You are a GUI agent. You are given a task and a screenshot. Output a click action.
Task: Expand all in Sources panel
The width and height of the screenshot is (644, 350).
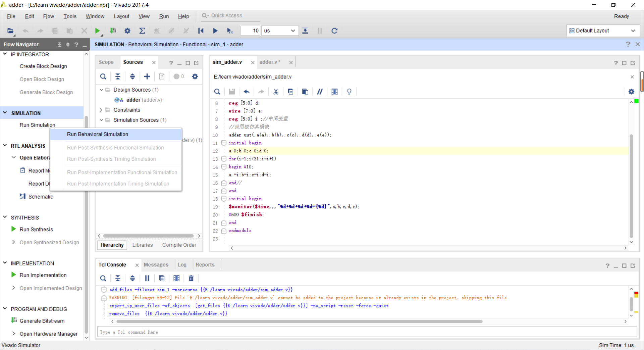tap(132, 77)
